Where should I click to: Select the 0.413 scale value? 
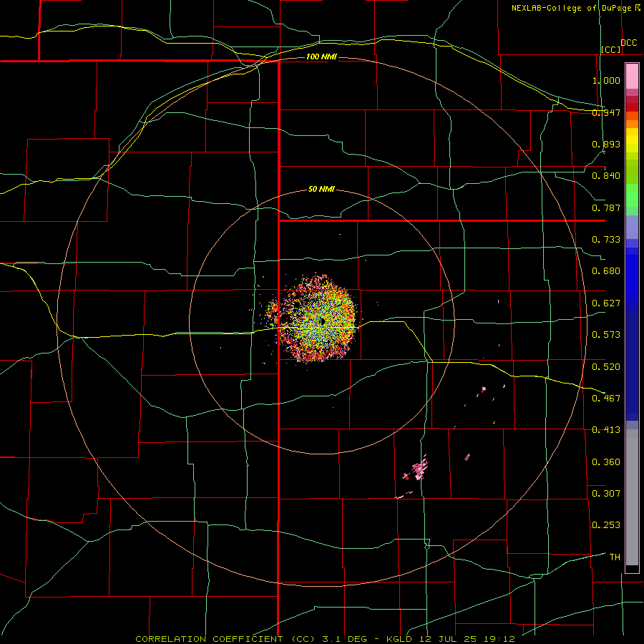[x=606, y=430]
